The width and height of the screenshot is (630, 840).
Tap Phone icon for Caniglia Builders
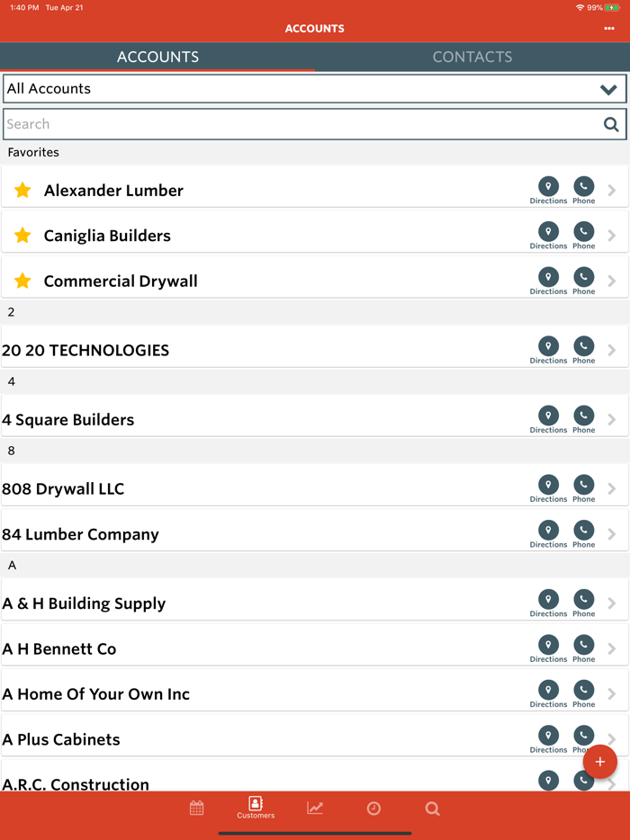pyautogui.click(x=583, y=236)
